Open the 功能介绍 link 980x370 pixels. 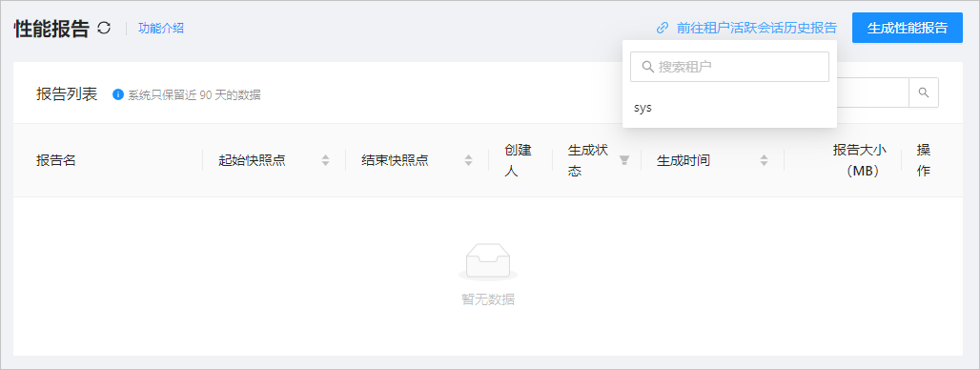(160, 28)
